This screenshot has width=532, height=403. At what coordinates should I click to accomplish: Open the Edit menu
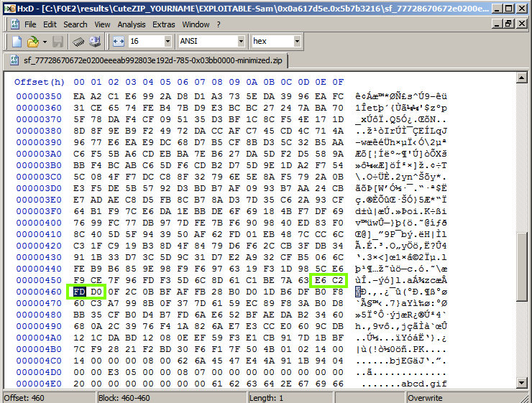click(x=50, y=24)
